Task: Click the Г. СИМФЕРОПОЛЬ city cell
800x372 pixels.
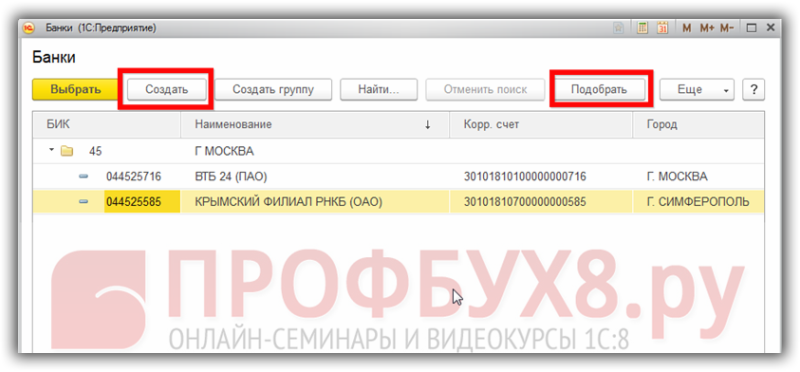Action: click(x=697, y=202)
